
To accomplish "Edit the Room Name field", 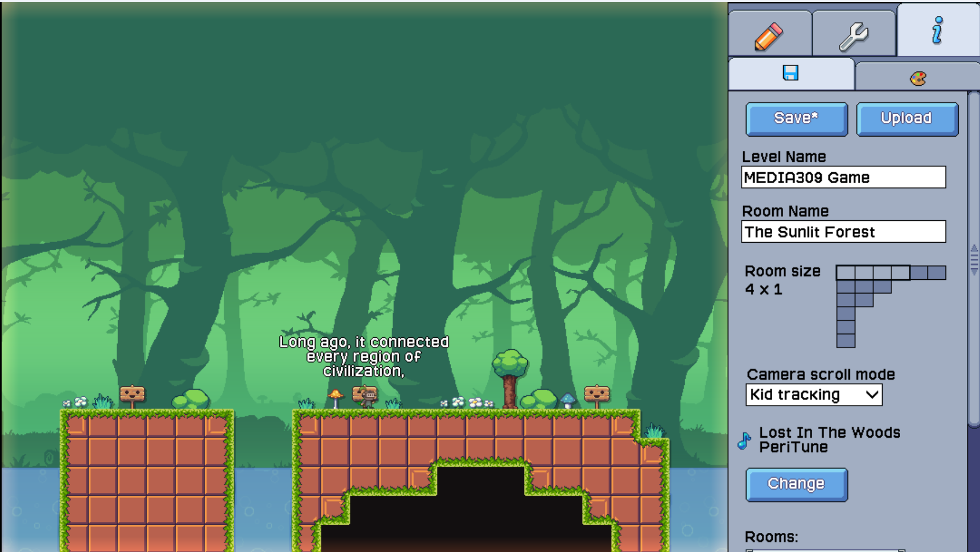I will pyautogui.click(x=843, y=232).
